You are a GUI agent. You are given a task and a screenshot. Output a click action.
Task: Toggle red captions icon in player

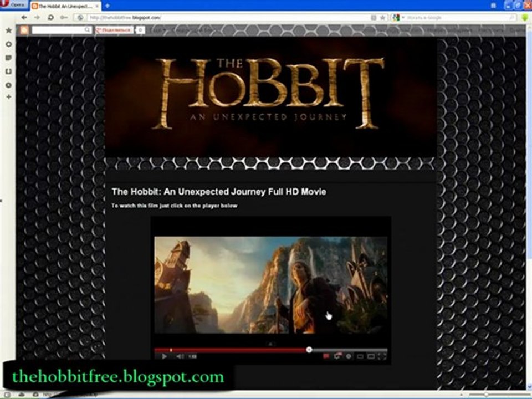[326, 356]
